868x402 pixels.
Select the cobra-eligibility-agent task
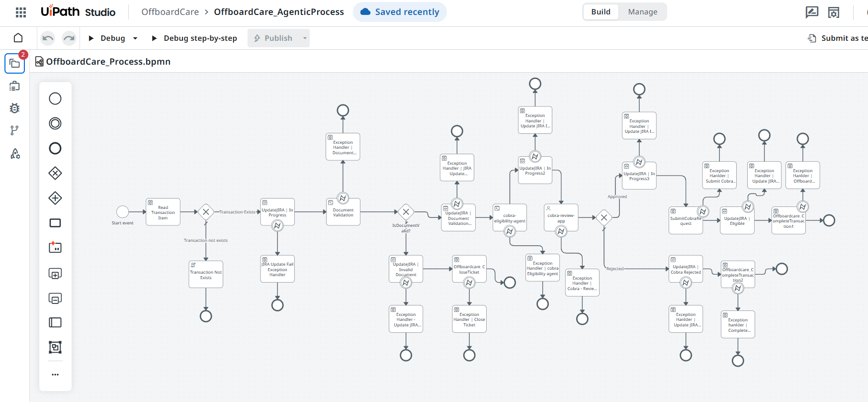tap(510, 218)
